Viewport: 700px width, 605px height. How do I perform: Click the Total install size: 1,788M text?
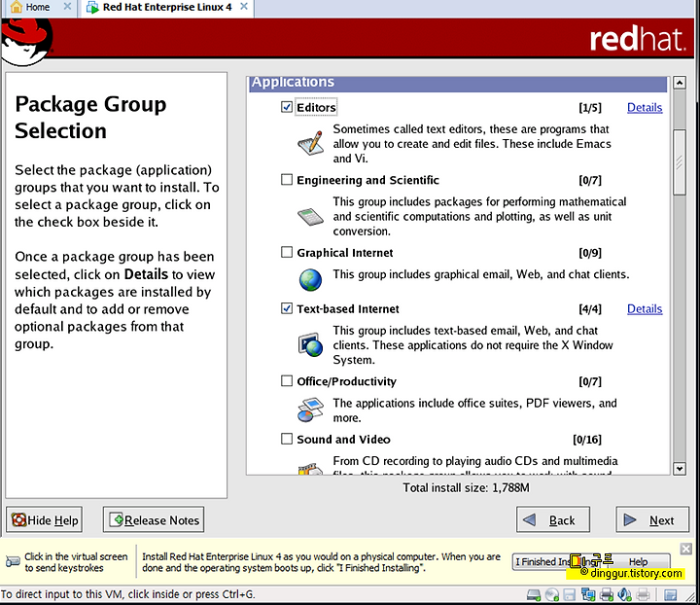pyautogui.click(x=466, y=487)
